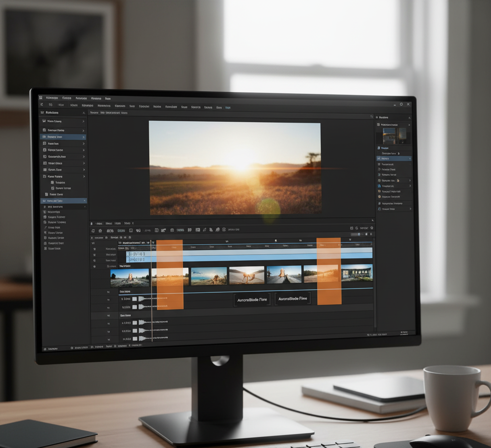491x448 pixels.
Task: Expand the first media bin in the left sidebar
Action: tap(83, 121)
